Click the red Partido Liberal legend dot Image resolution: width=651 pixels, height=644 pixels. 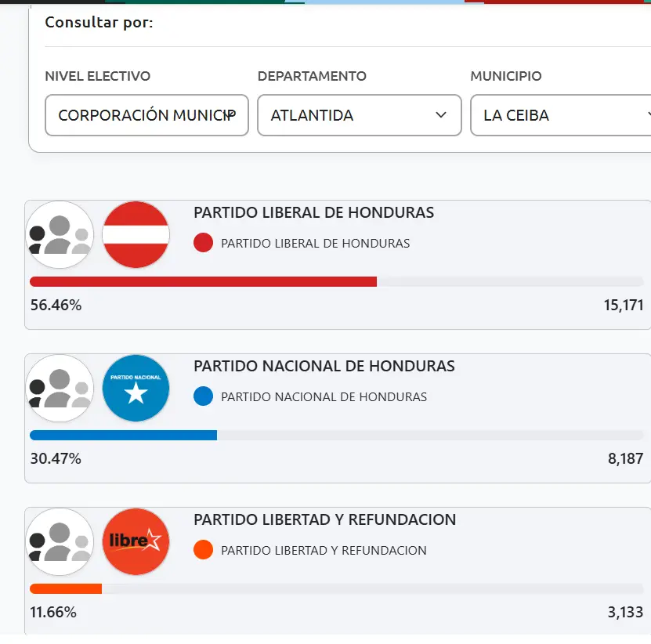tap(203, 243)
